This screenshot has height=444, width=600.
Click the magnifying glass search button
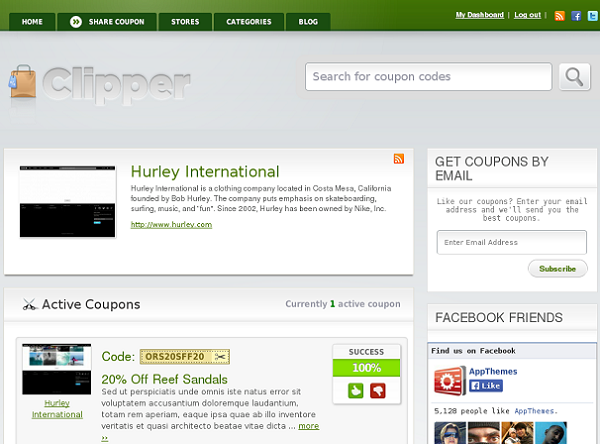574,77
